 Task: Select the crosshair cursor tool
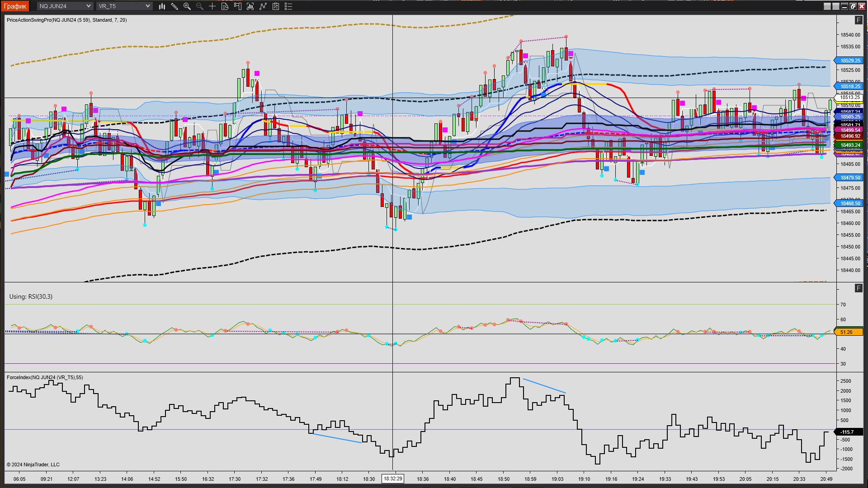coord(212,6)
